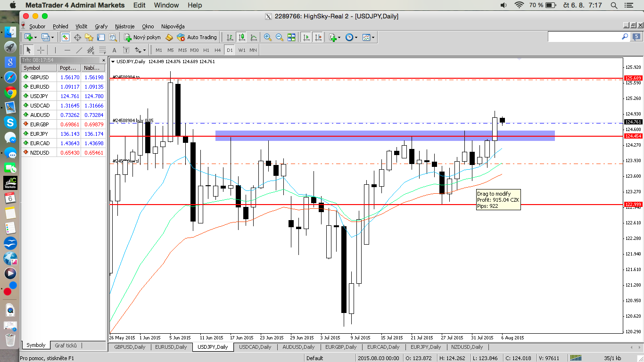Switch to the Graf ticků tab

point(66,345)
